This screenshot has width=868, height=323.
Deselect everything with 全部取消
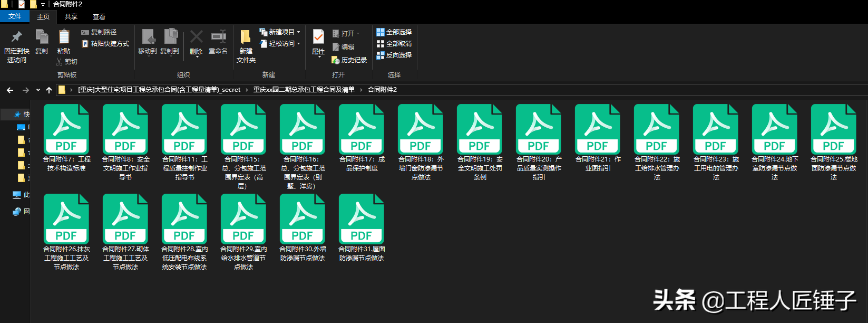(394, 44)
